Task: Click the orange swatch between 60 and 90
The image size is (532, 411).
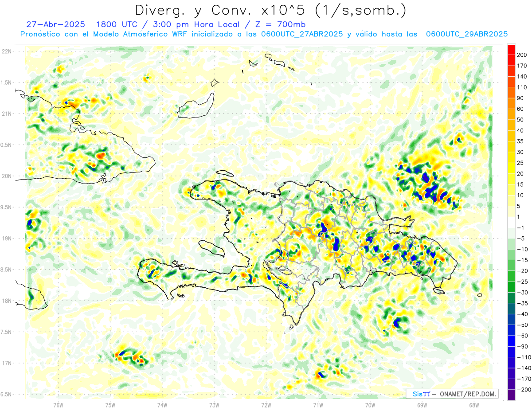Action: 511,103
